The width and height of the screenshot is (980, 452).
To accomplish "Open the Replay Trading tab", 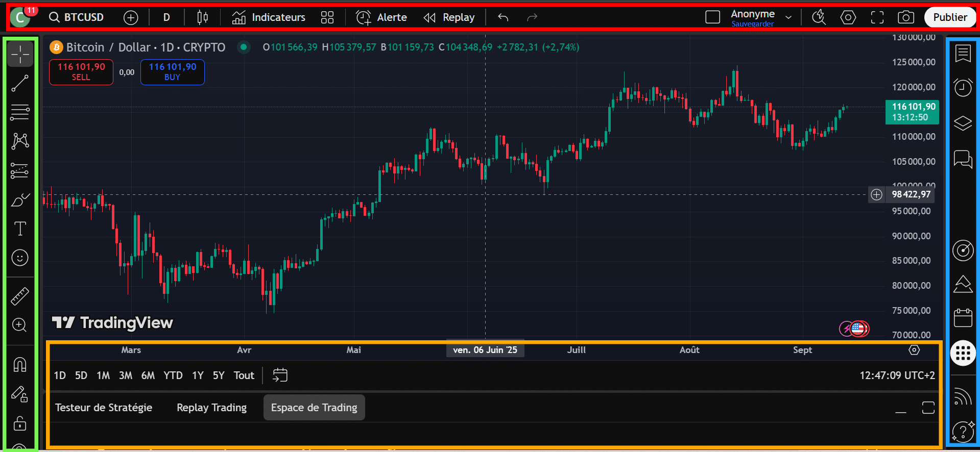I will (211, 408).
